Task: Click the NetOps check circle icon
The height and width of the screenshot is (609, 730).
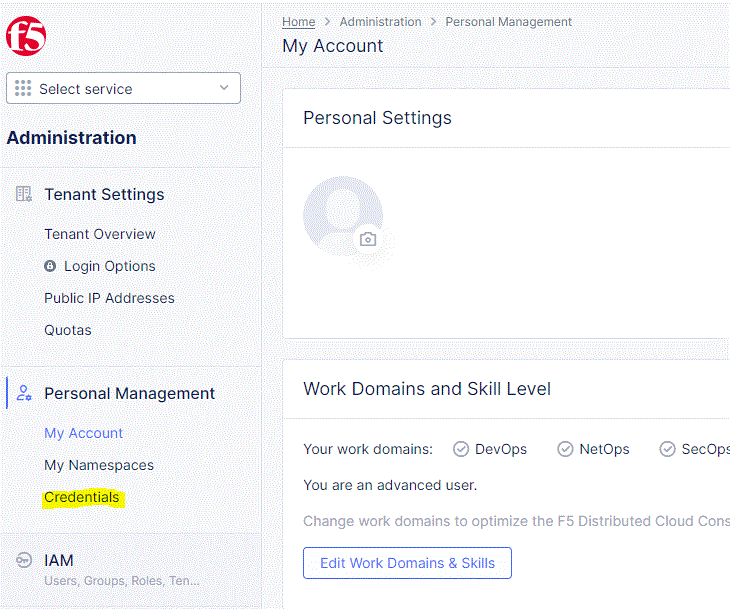Action: (565, 449)
